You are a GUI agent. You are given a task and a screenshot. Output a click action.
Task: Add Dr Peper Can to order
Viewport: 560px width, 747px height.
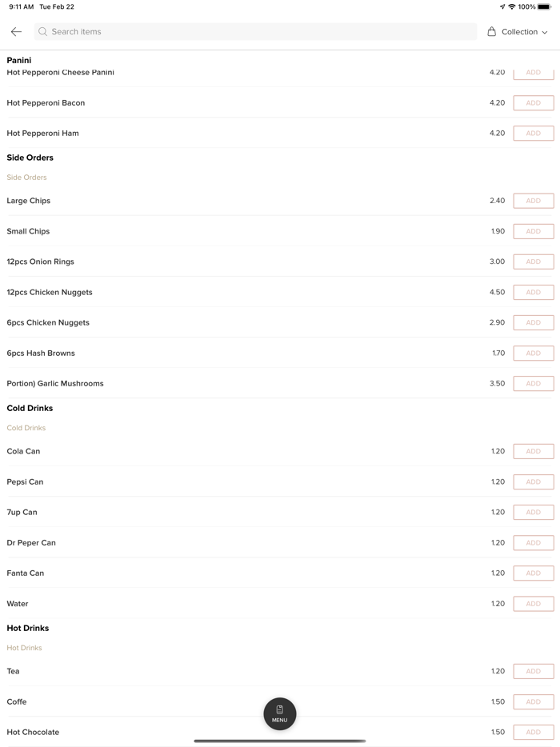[x=534, y=543]
